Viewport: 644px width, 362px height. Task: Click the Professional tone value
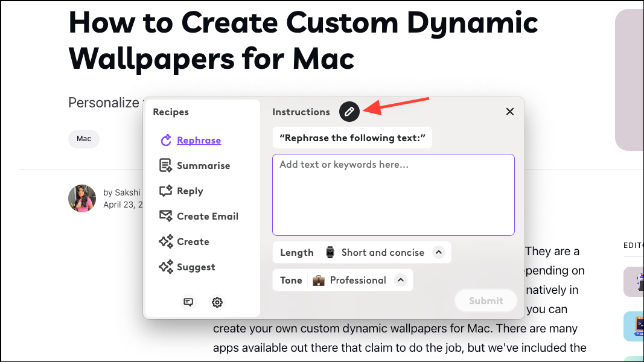[358, 281]
